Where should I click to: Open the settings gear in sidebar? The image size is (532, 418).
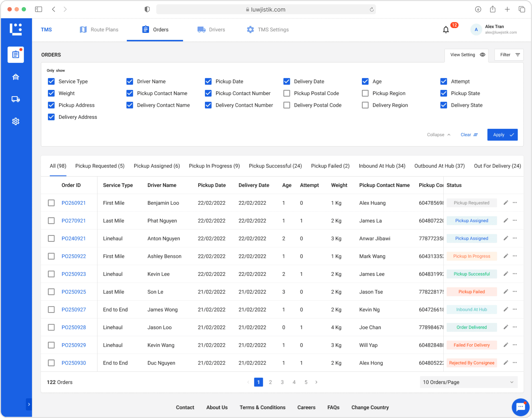[16, 121]
